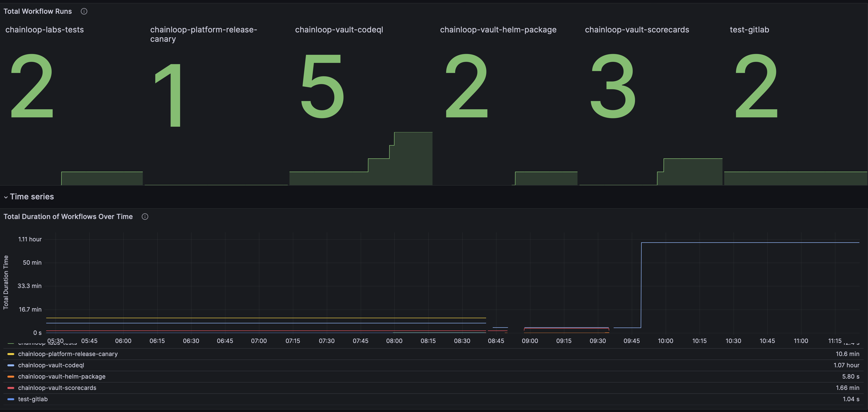The height and width of the screenshot is (412, 868).
Task: Toggle chainloop-platform-release-canary series in legend
Action: [x=68, y=354]
